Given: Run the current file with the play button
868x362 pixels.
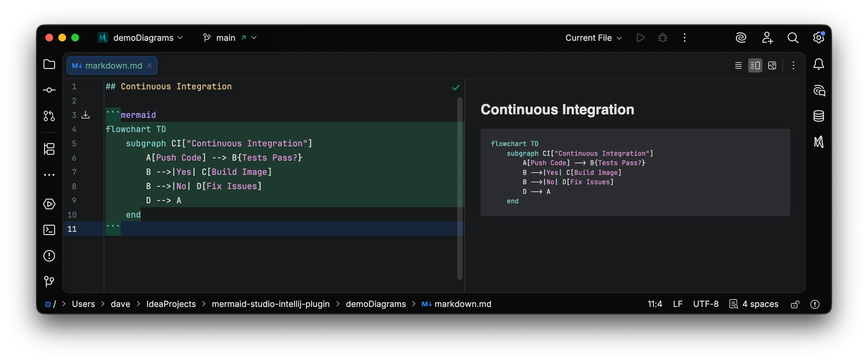Looking at the screenshot, I should point(641,37).
